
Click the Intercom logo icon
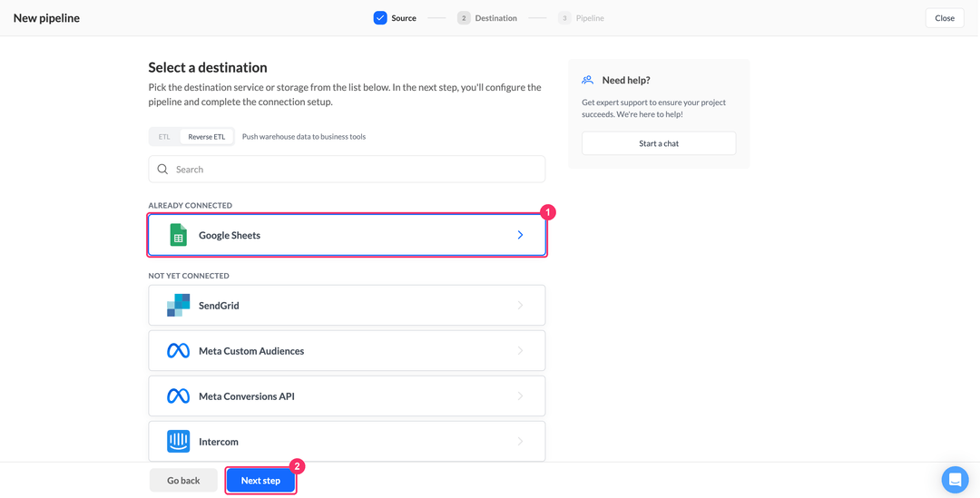178,441
